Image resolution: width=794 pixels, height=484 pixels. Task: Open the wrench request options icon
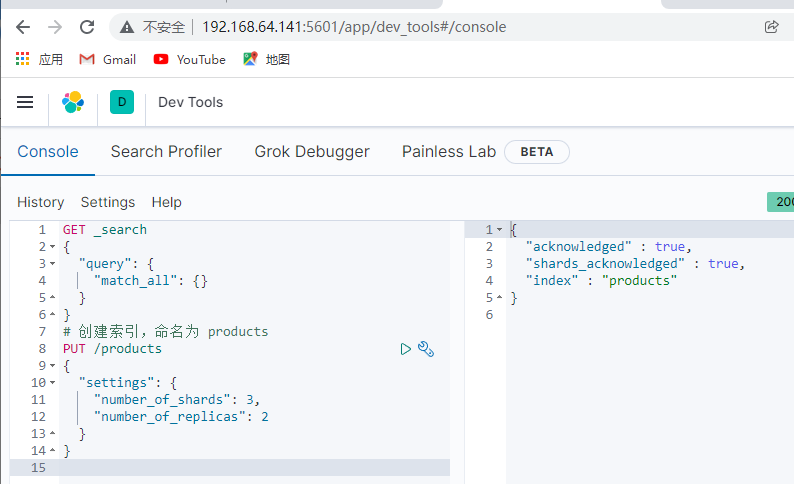point(426,349)
